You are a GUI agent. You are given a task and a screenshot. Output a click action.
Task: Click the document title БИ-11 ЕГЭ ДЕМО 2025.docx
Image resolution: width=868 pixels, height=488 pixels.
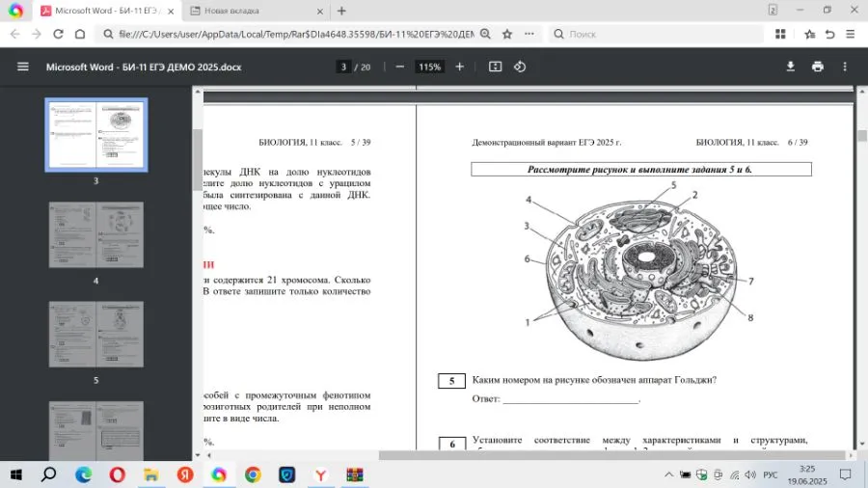coord(144,67)
